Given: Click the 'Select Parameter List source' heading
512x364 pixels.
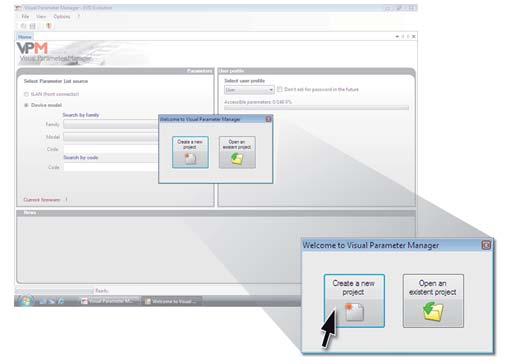Looking at the screenshot, I should click(x=56, y=81).
